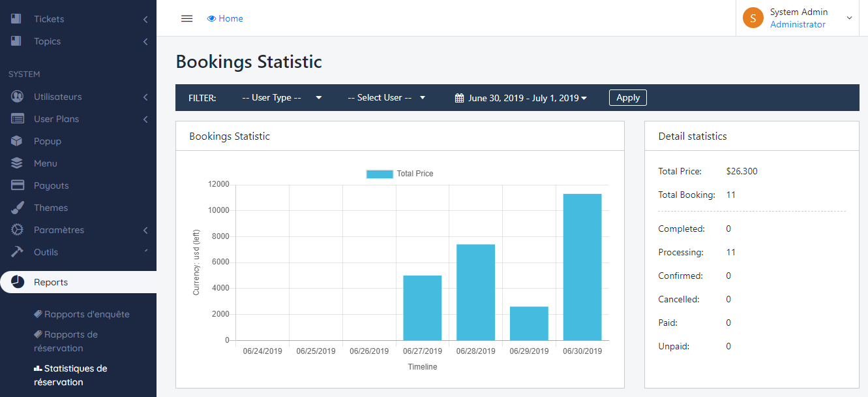Click the Payouts credit card icon

18,185
